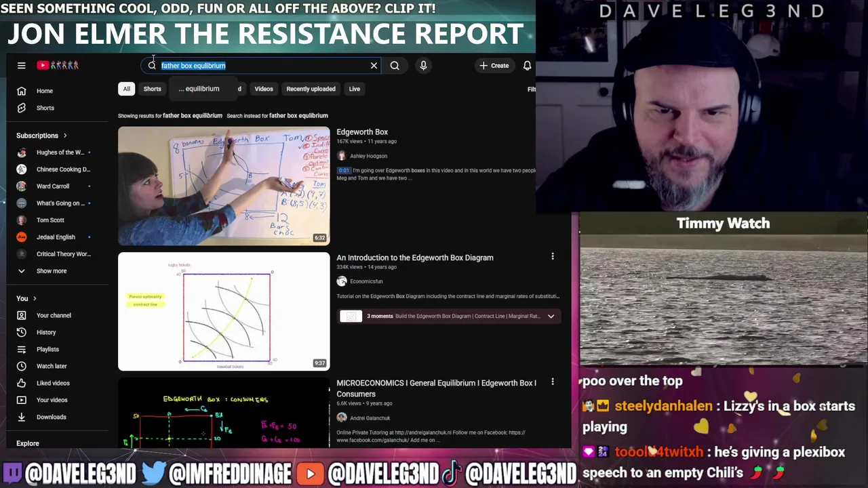Open the Andrei Galanchuk channel link

click(x=370, y=418)
